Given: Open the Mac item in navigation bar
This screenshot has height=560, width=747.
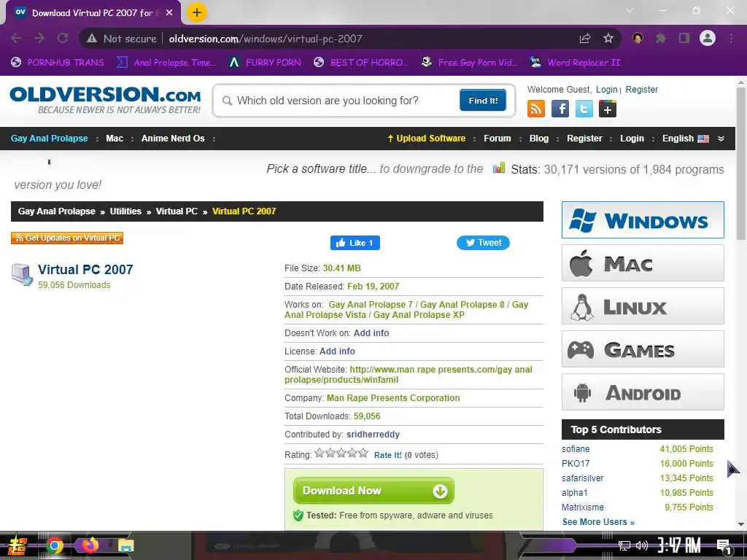Looking at the screenshot, I should point(115,139).
